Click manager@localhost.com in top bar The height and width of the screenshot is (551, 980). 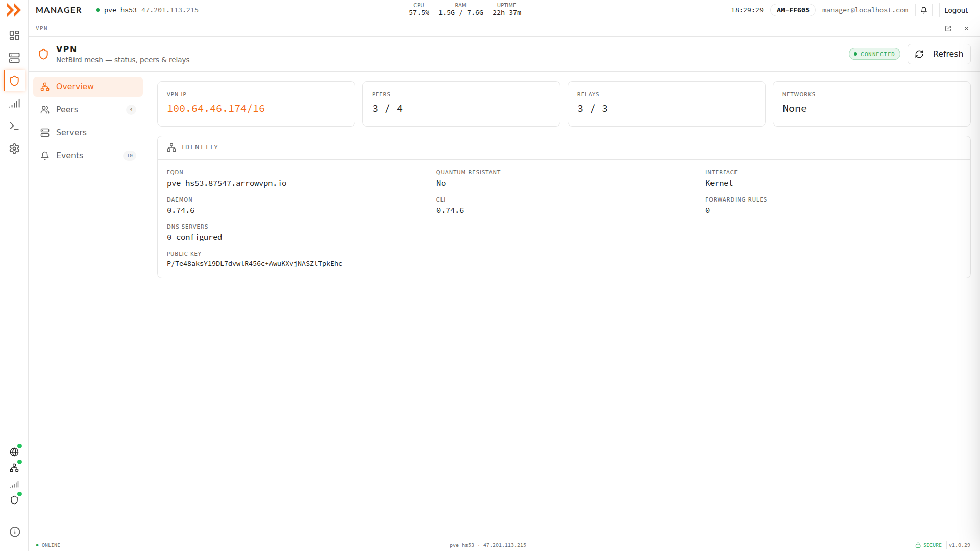[x=865, y=10]
